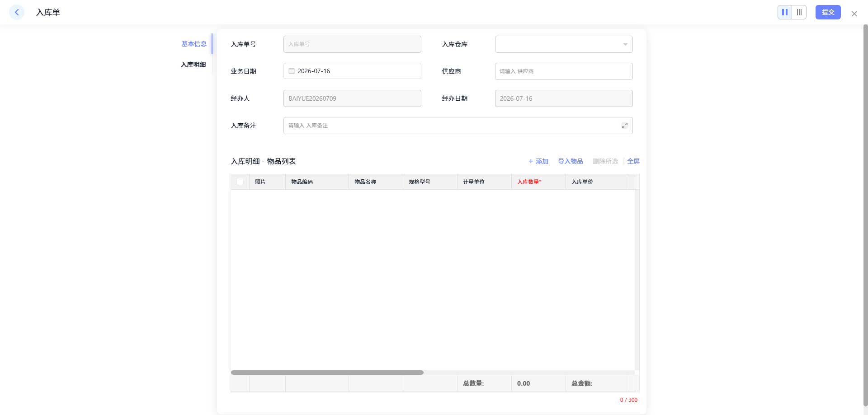868x415 pixels.
Task: Click the 入库单价 column header
Action: 597,182
